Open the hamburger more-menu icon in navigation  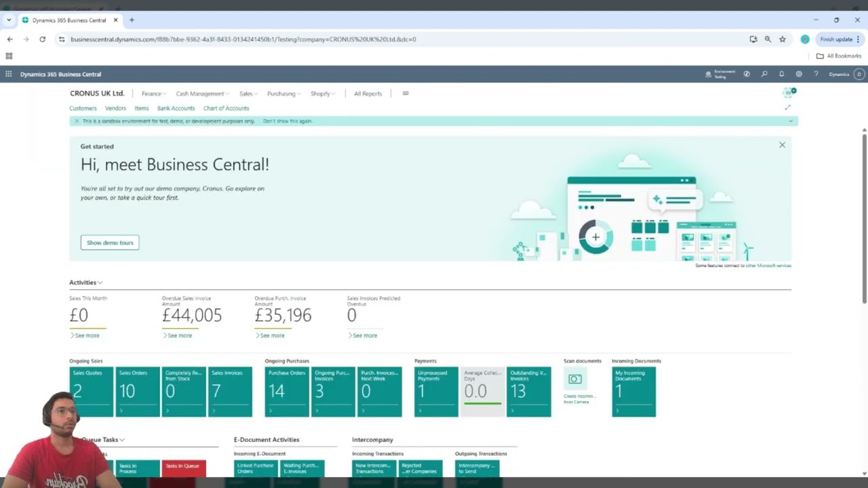406,94
